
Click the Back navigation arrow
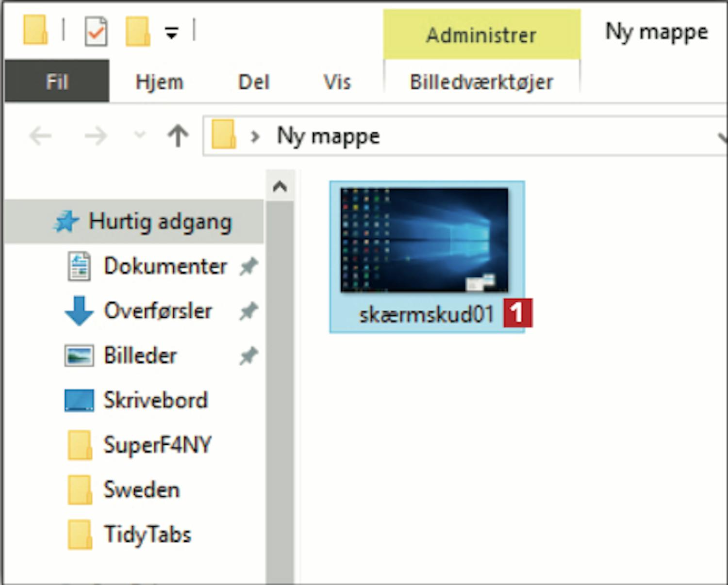(40, 136)
